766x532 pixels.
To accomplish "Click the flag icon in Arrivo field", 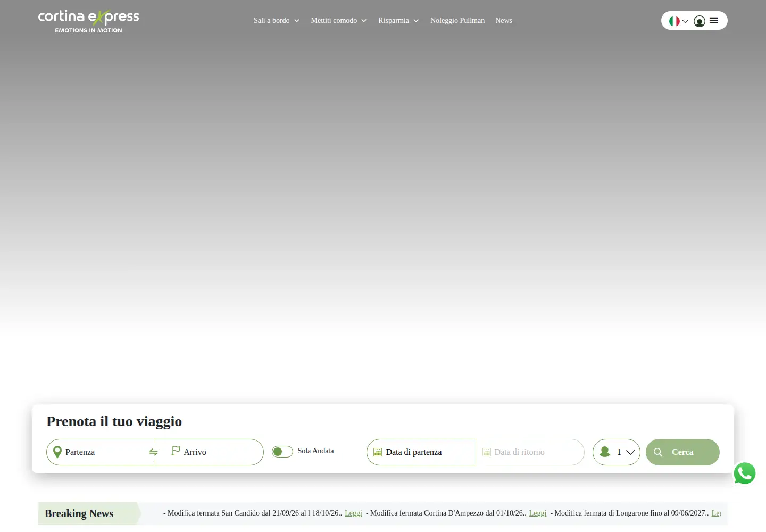I will click(x=176, y=451).
